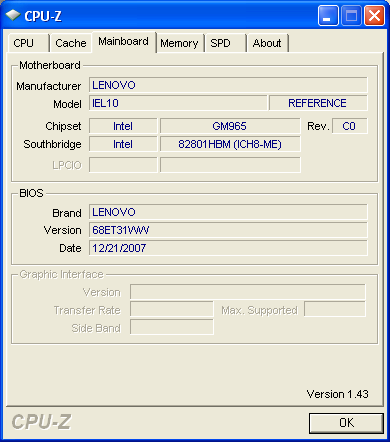Select the chipset model GM965
This screenshot has height=442, width=390.
click(x=230, y=126)
